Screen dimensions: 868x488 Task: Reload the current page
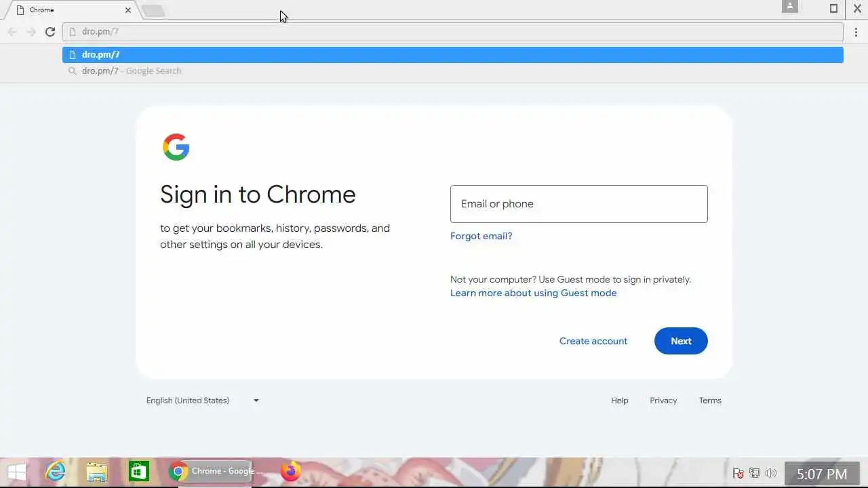50,32
